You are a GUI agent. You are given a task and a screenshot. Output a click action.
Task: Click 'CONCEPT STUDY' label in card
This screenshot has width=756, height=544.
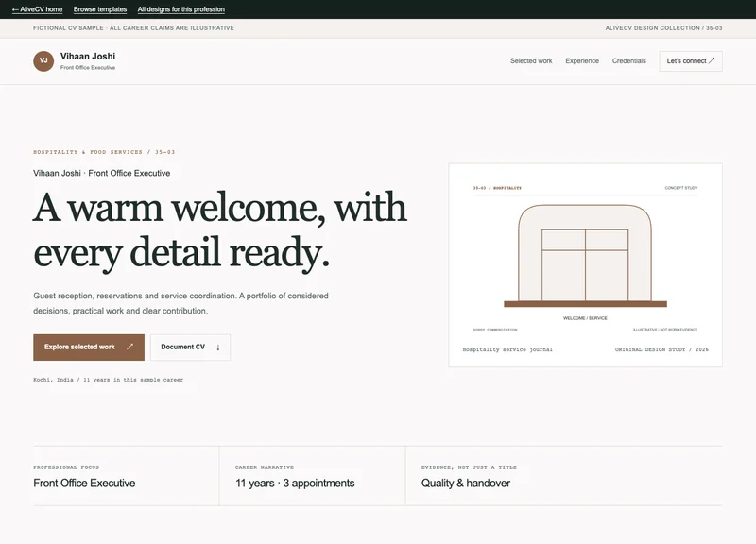681,188
